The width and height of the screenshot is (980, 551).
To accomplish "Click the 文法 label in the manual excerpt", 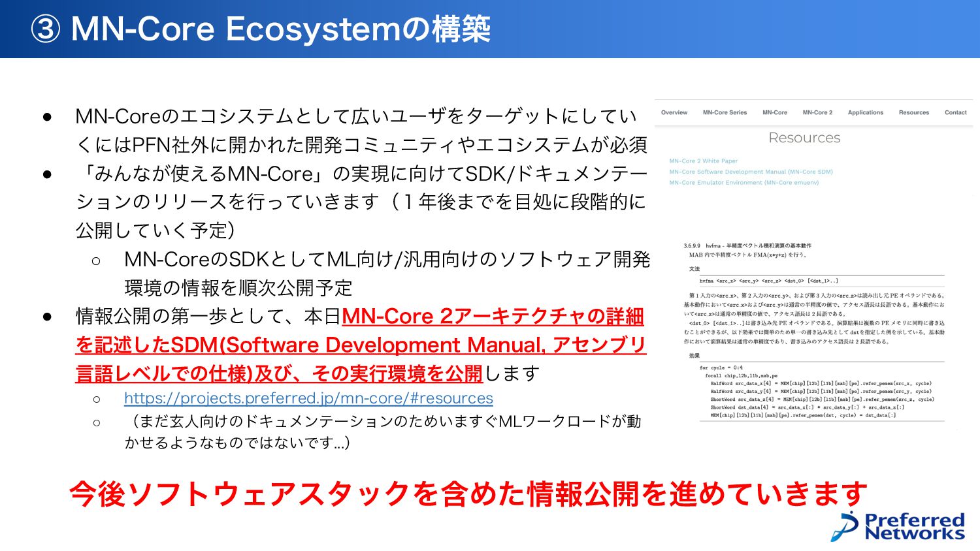I will tap(694, 269).
